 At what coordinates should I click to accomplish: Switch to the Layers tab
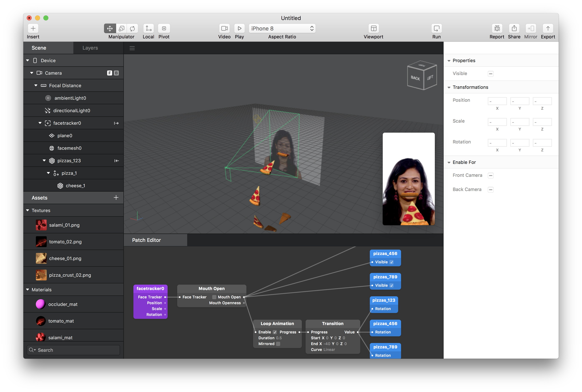pos(90,48)
